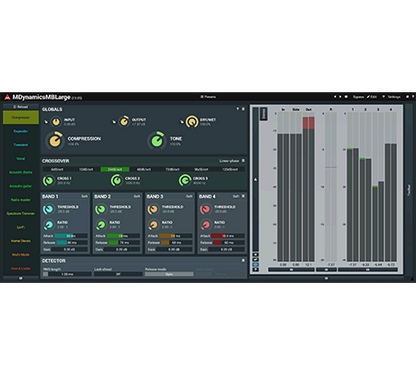This screenshot has width=416, height=376.
Task: Toggle Band 2 Soft knee option
Action: coord(137,196)
